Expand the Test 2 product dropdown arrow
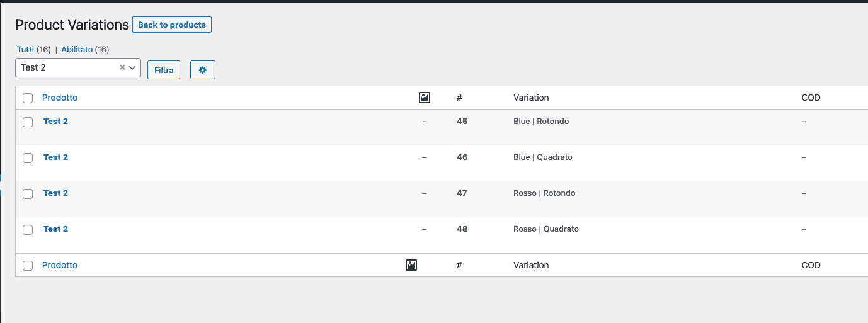 click(133, 67)
